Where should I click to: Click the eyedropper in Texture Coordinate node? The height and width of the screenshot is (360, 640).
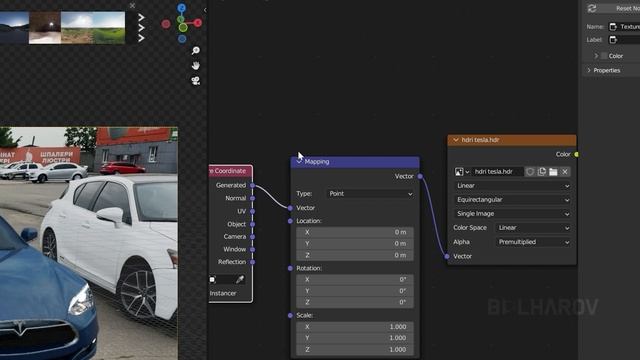click(240, 280)
